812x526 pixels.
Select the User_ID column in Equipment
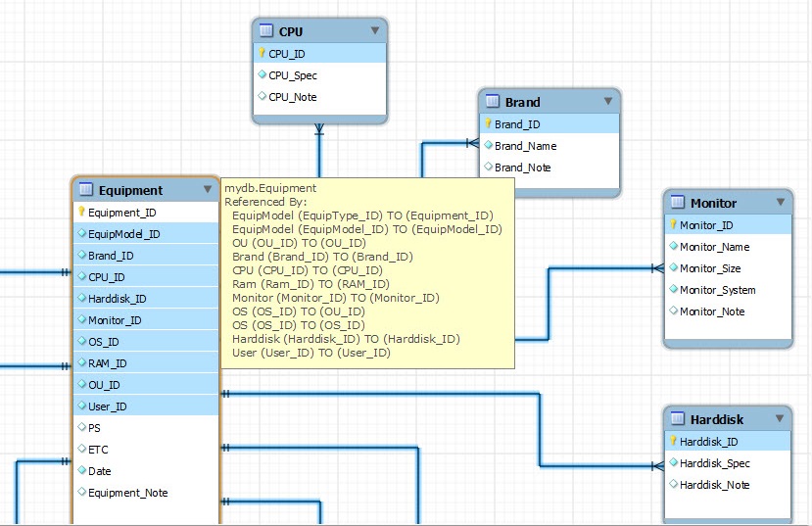click(x=146, y=406)
